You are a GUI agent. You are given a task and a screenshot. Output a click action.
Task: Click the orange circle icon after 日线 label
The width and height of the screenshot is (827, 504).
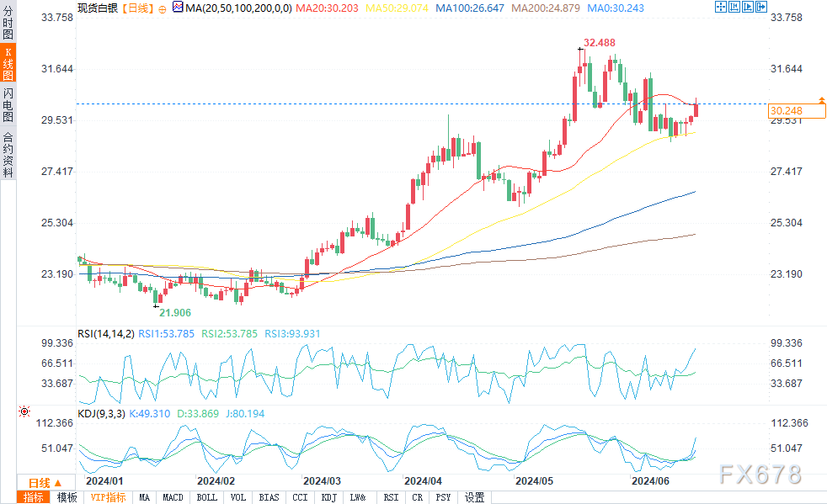tap(162, 8)
